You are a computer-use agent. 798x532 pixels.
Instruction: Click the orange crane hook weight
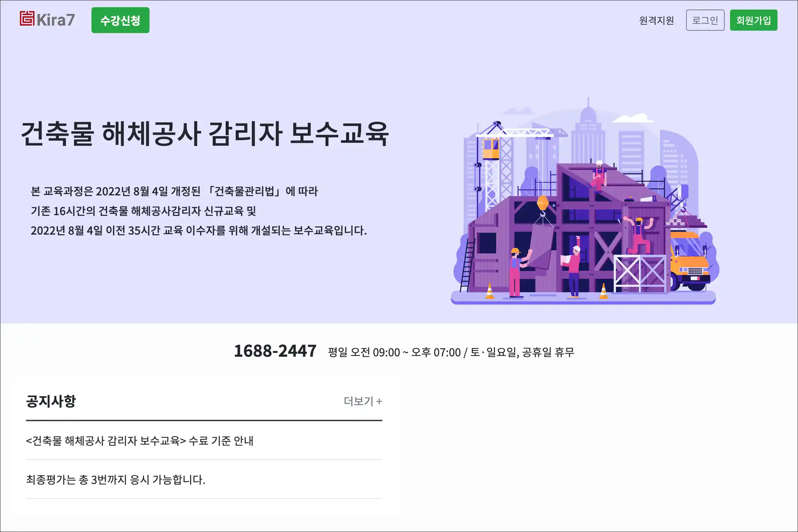[x=543, y=203]
